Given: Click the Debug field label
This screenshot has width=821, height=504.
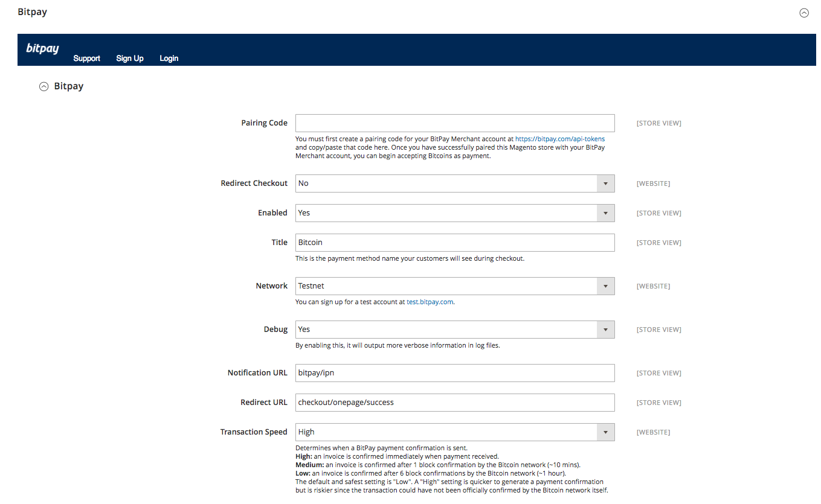Looking at the screenshot, I should click(x=275, y=330).
